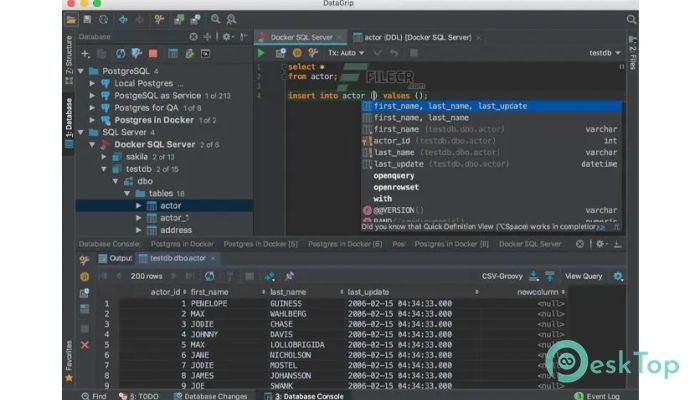Open the Event Log
Screen dimensions: 700x400
tap(597, 396)
